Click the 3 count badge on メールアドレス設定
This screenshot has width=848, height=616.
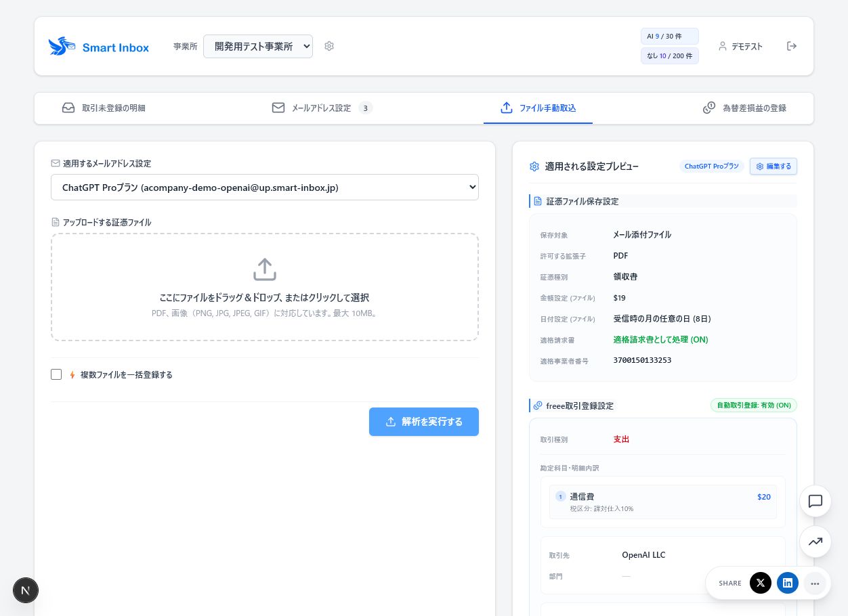(x=365, y=108)
